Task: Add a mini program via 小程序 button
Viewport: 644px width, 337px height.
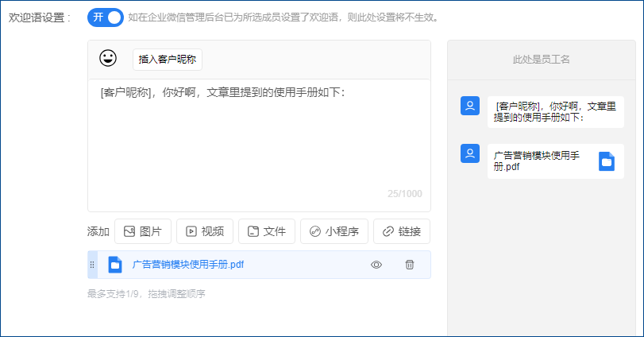Action: click(x=334, y=231)
